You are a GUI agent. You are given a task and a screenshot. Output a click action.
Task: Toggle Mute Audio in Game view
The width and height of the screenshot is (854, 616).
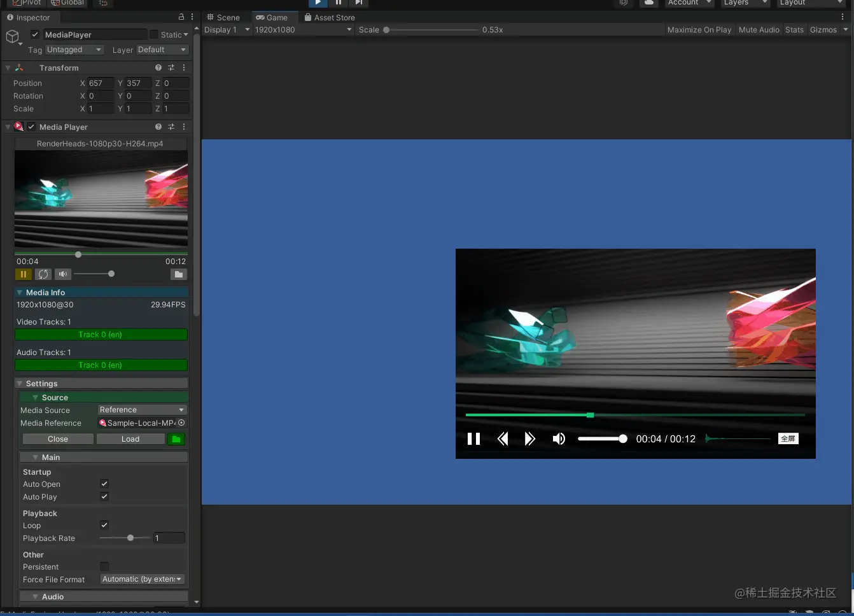(759, 30)
